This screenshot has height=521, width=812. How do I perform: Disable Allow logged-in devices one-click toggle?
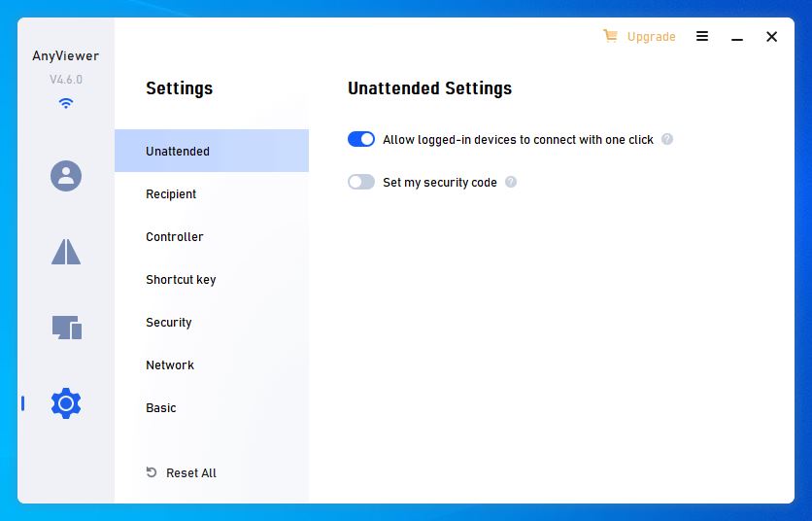(x=361, y=139)
